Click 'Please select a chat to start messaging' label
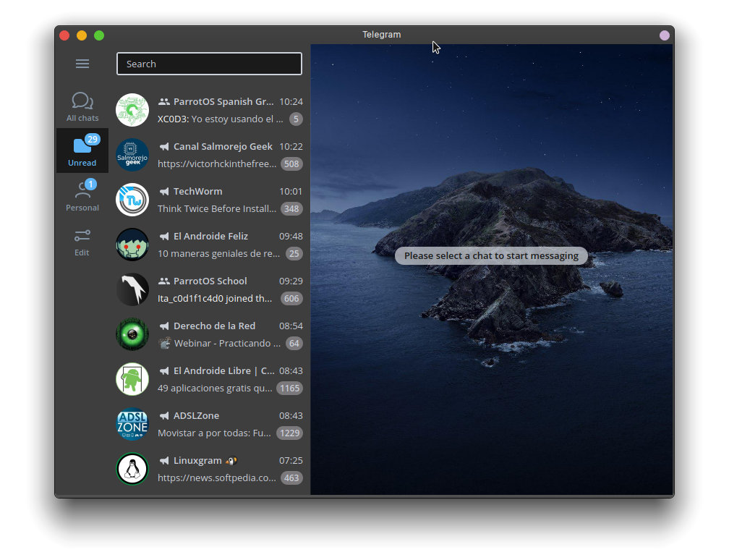The image size is (729, 560). [x=492, y=256]
